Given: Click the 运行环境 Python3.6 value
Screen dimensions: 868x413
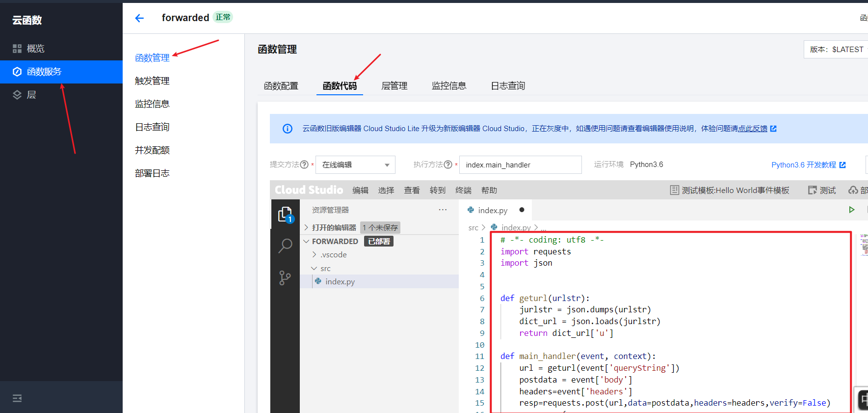Looking at the screenshot, I should tap(646, 165).
